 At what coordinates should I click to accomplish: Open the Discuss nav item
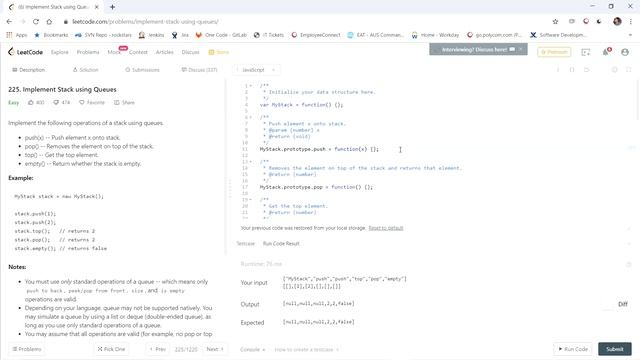click(191, 52)
